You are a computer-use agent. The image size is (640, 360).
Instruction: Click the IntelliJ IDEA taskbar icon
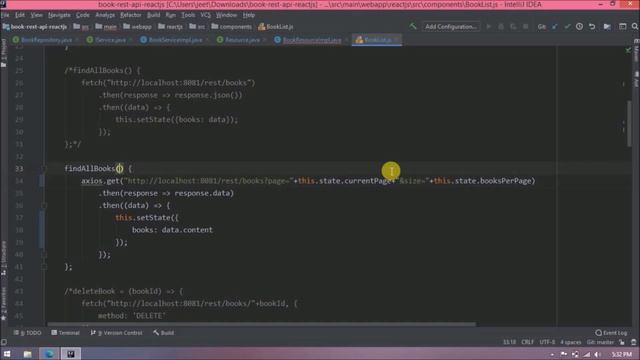click(71, 354)
